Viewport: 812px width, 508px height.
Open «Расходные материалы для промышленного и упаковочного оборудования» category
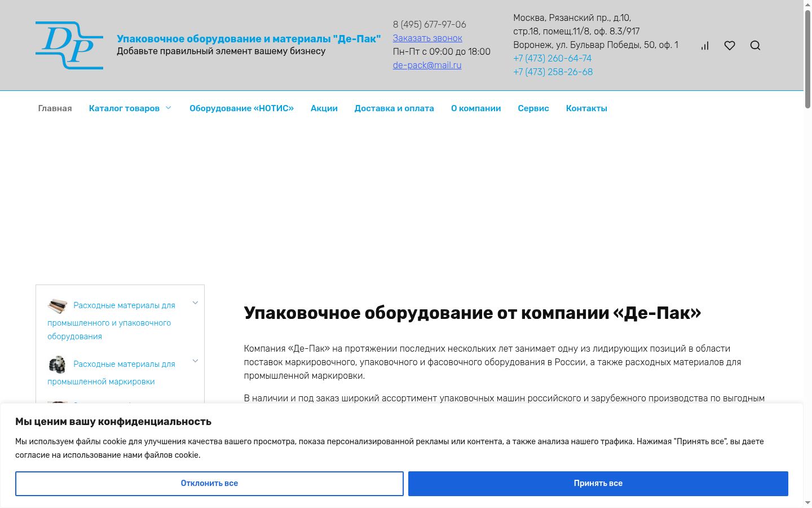pos(111,321)
